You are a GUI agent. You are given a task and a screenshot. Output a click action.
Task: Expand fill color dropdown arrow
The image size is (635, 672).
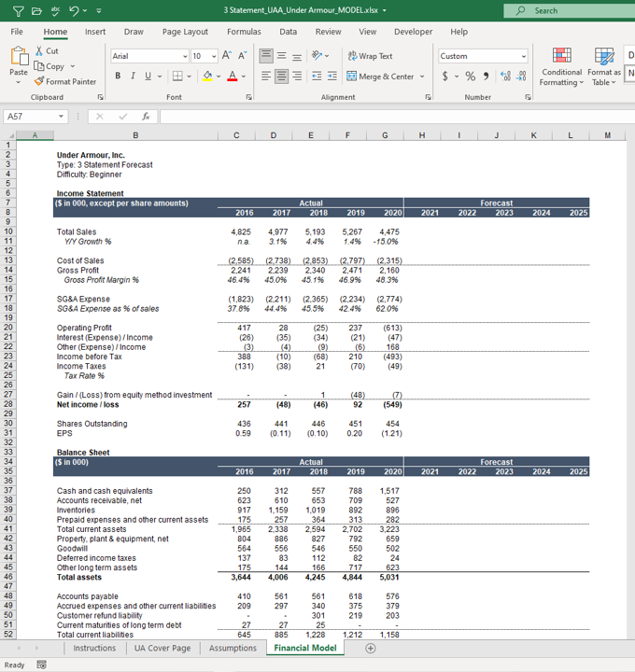(219, 77)
